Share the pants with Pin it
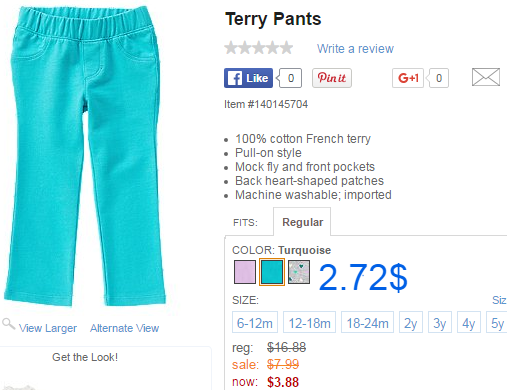 pyautogui.click(x=332, y=78)
